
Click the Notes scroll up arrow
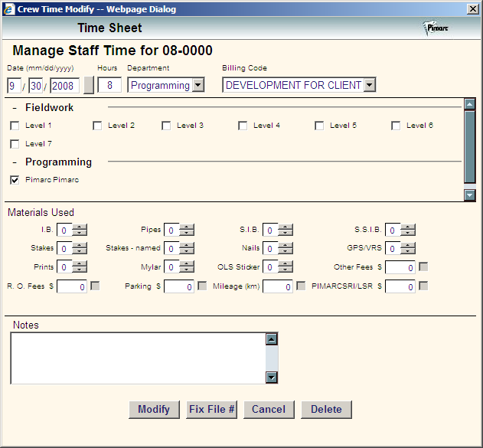tap(272, 339)
